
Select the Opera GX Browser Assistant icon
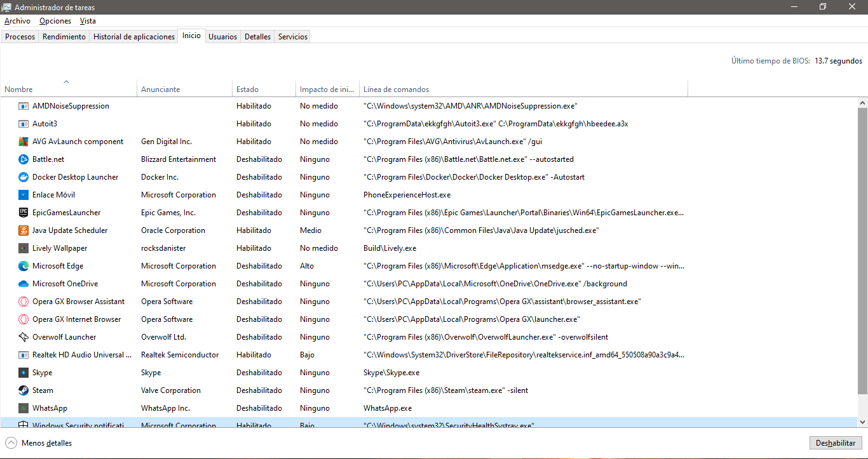point(24,302)
